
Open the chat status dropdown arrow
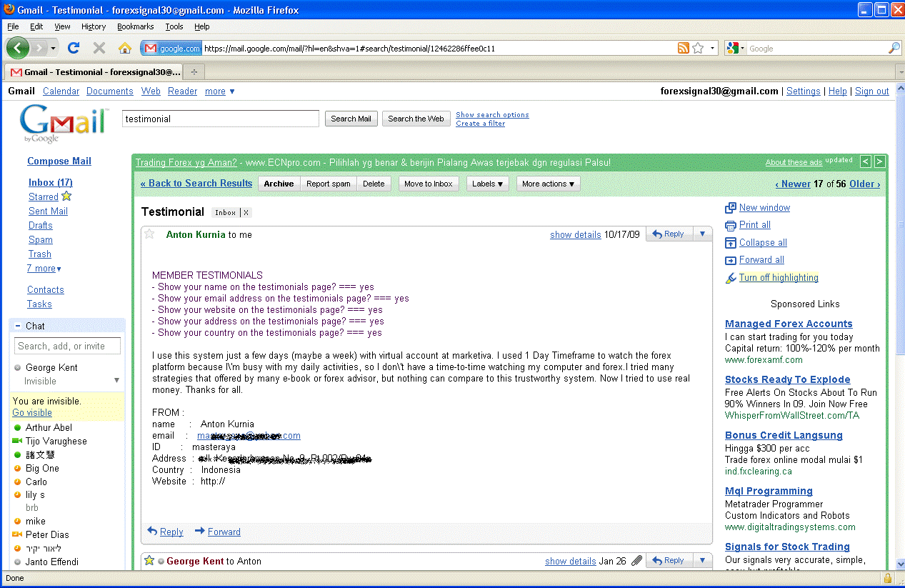coord(117,381)
